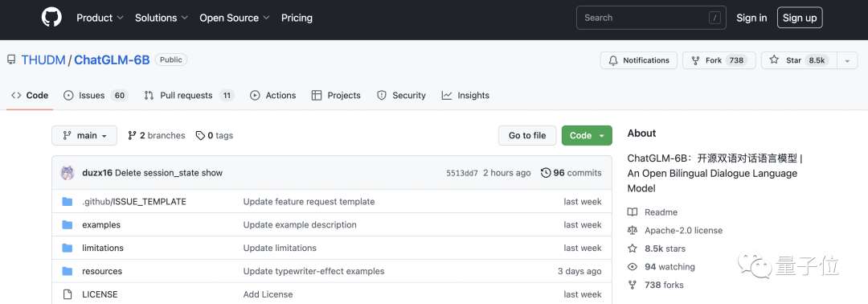The image size is (868, 304).
Task: Click the Go to file button
Action: [527, 135]
